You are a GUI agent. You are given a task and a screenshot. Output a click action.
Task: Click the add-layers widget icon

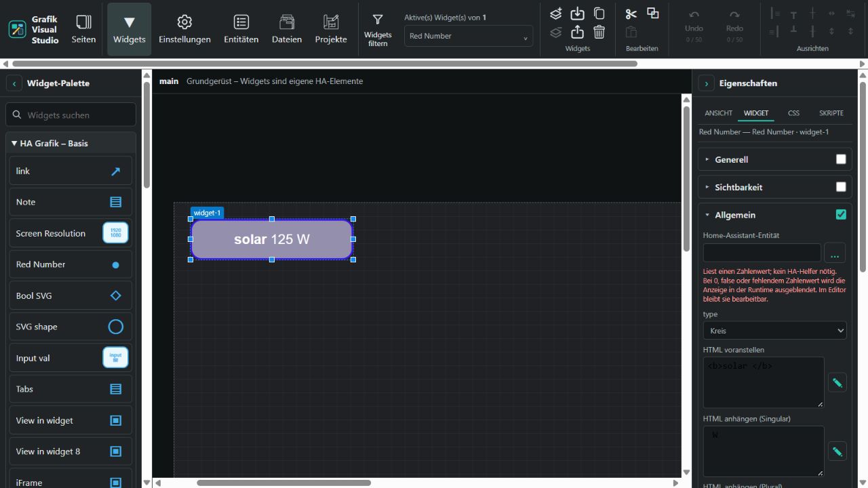(556, 14)
